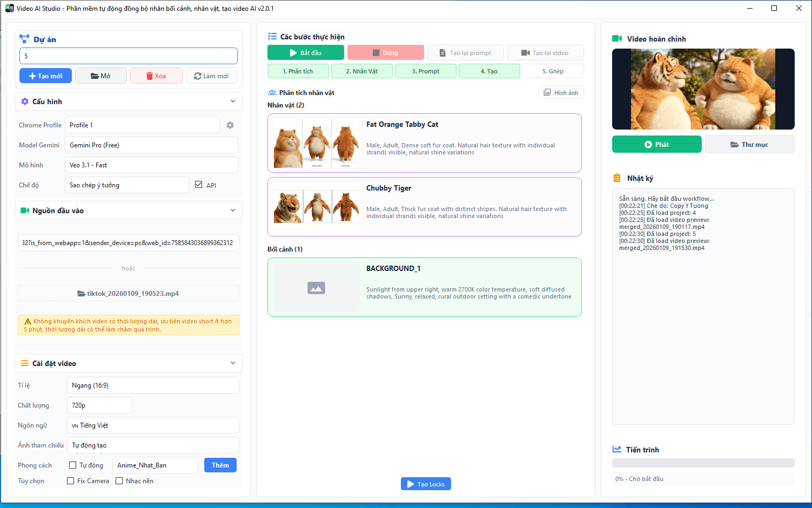The image size is (812, 508).
Task: Click the Tiến trình progress bar
Action: point(703,463)
